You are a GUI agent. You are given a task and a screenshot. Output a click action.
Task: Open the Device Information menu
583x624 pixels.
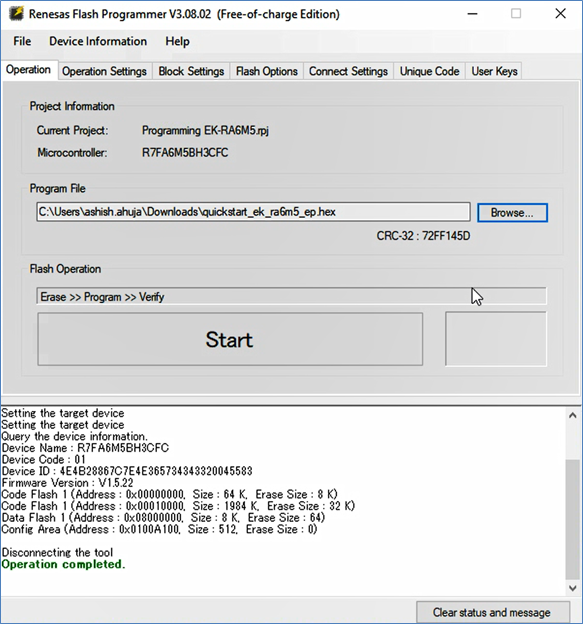click(98, 41)
